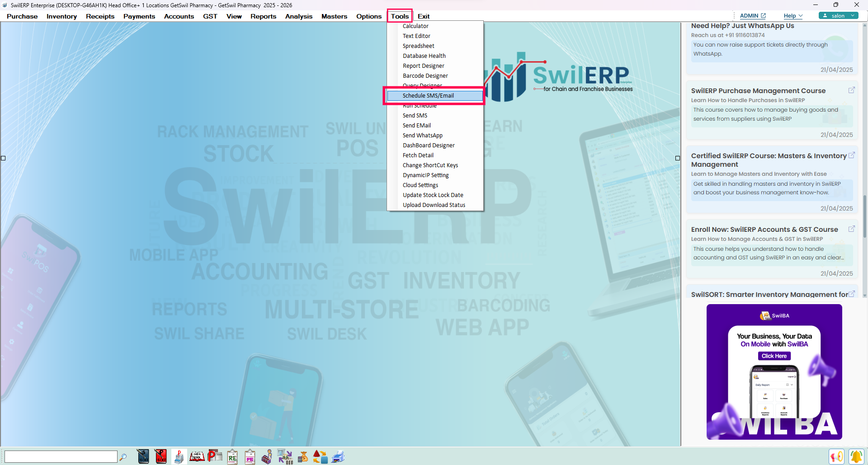Click the colored shapes exchange icon
This screenshot has width=868, height=465.
click(x=320, y=456)
